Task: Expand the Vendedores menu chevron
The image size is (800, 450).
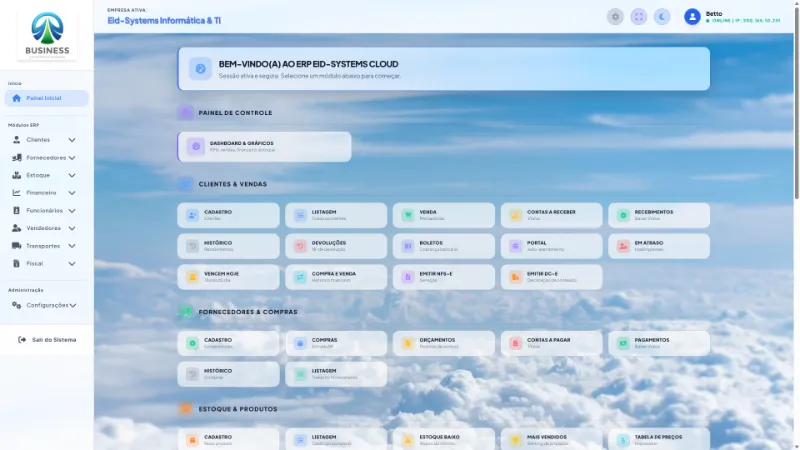Action: pyautogui.click(x=72, y=228)
